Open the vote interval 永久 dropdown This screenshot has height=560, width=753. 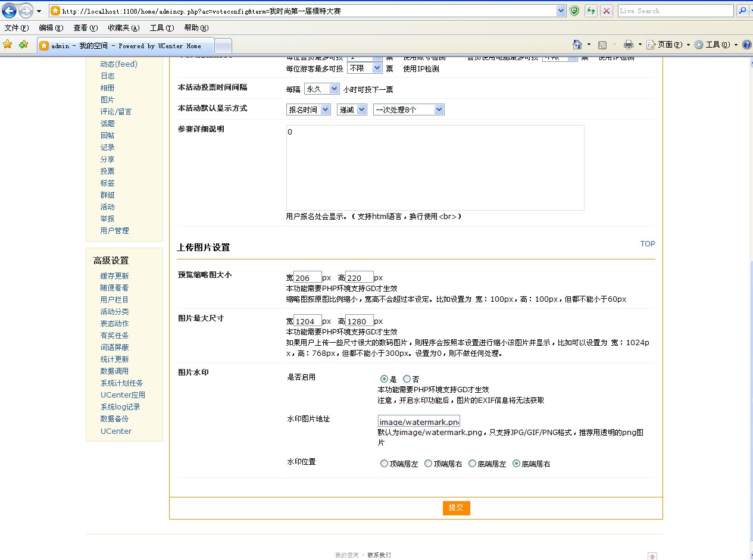(x=321, y=89)
